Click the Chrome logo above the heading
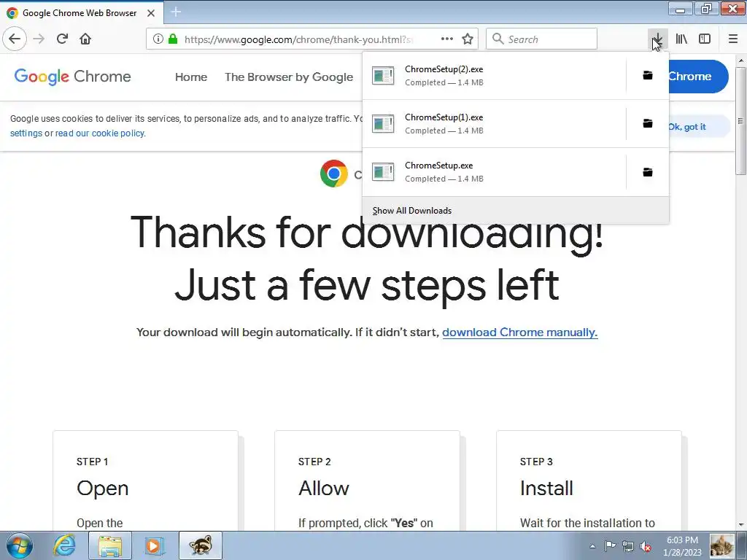Screen dimensions: 747x560 click(x=334, y=174)
